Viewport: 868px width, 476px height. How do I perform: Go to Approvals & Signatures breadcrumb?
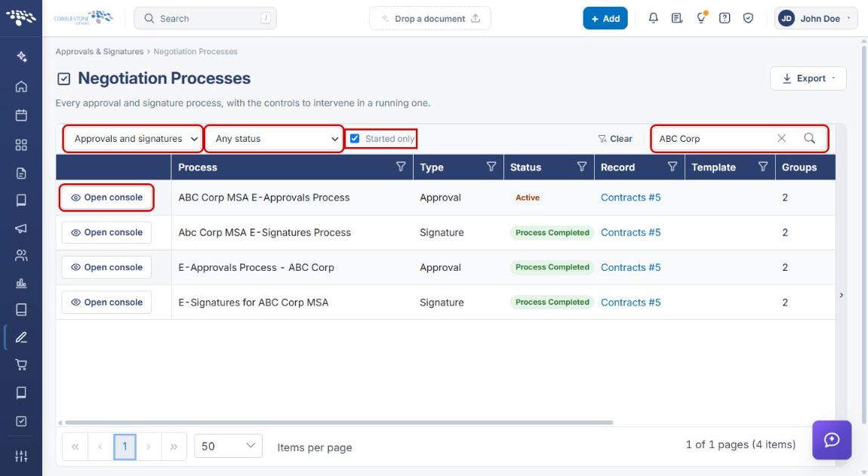click(100, 51)
